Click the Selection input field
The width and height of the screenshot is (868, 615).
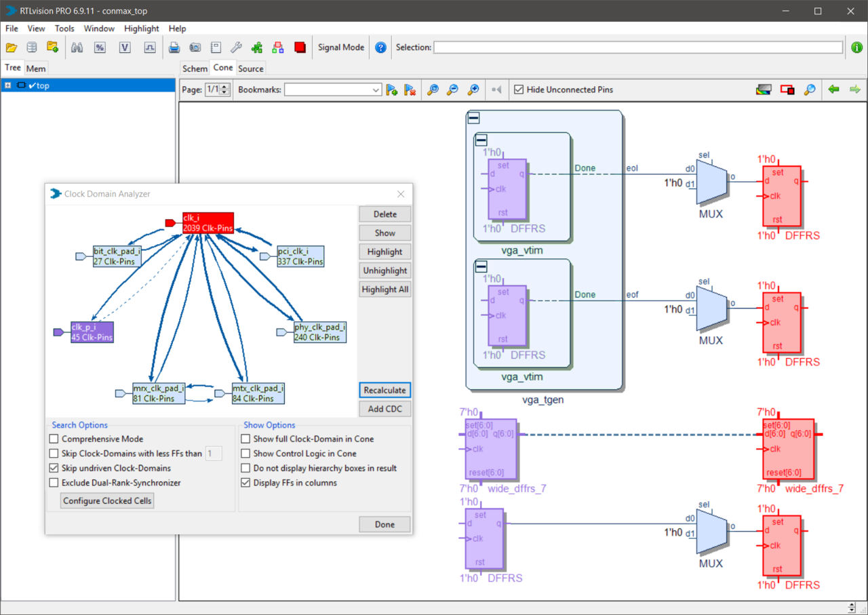click(x=637, y=47)
